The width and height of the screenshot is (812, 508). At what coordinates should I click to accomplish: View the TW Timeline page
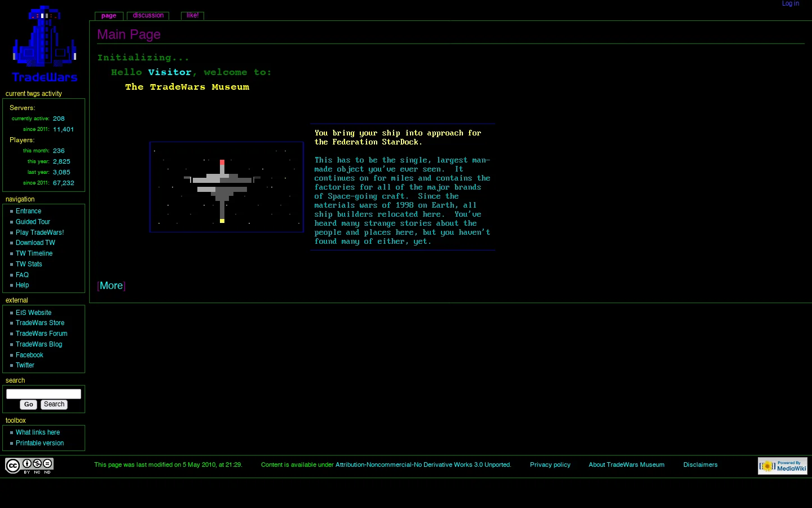34,253
